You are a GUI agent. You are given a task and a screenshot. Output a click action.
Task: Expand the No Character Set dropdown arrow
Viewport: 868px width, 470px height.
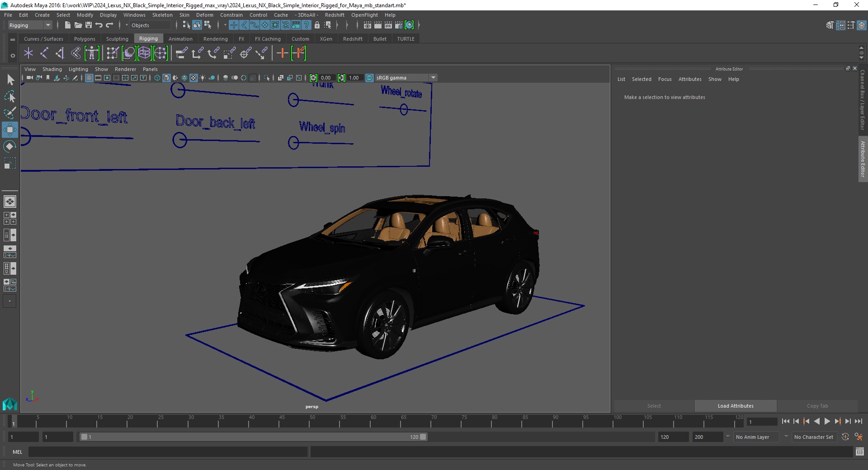(786, 437)
